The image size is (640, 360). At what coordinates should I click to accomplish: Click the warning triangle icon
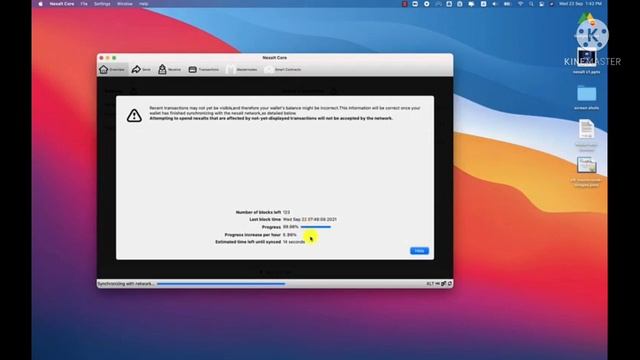(134, 116)
